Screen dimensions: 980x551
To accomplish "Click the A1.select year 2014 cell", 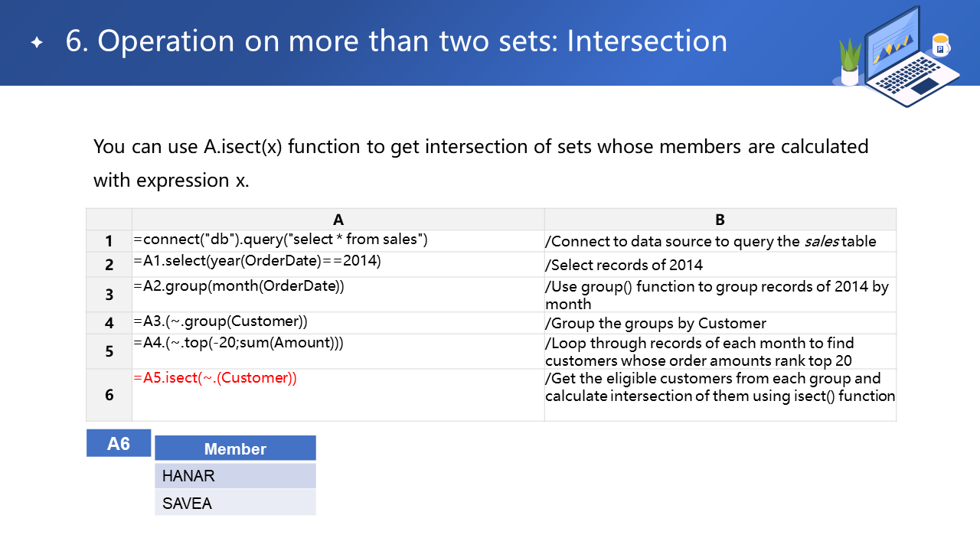I will coord(338,263).
